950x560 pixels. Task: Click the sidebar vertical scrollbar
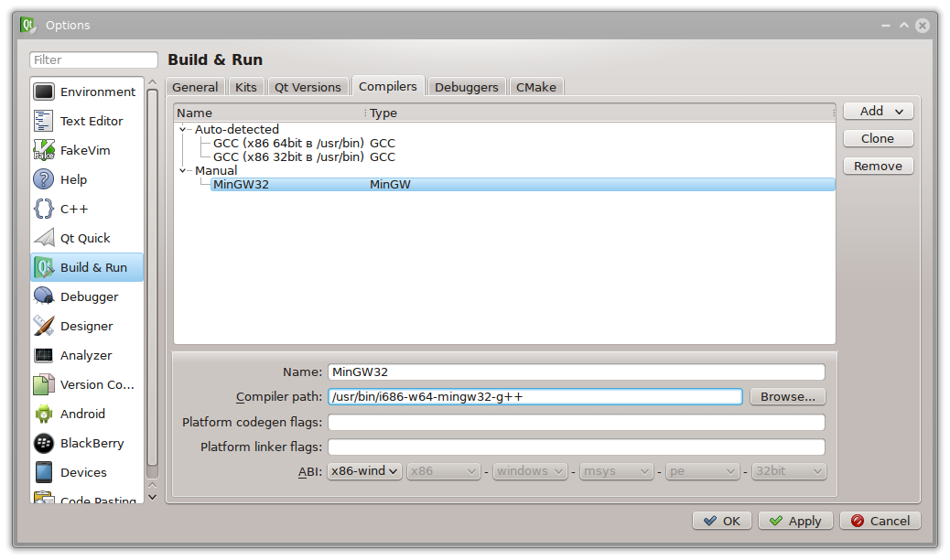152,275
